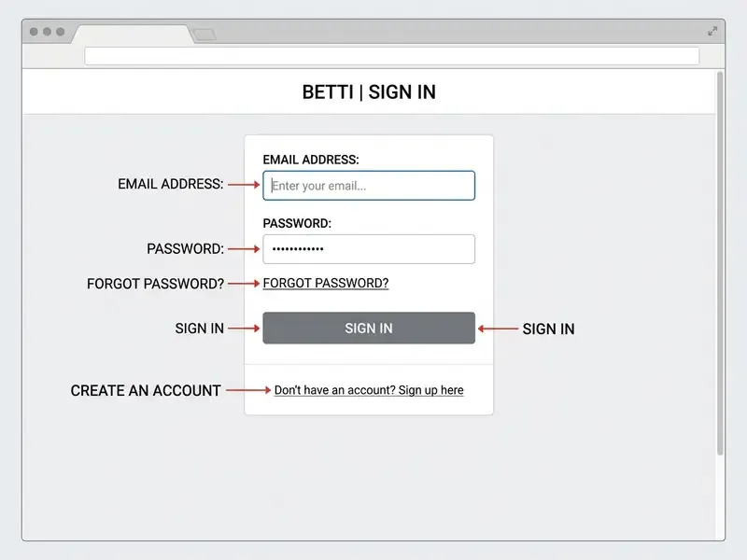Open the underlined FORGOT PASSWORD? link
Screen dimensions: 747x560
[x=326, y=284]
